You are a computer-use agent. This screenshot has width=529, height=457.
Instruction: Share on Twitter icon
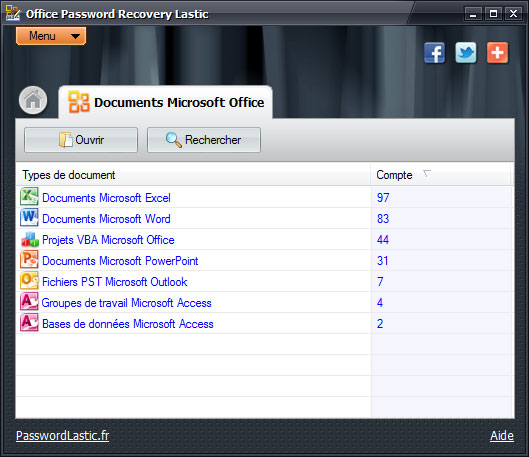[x=466, y=53]
